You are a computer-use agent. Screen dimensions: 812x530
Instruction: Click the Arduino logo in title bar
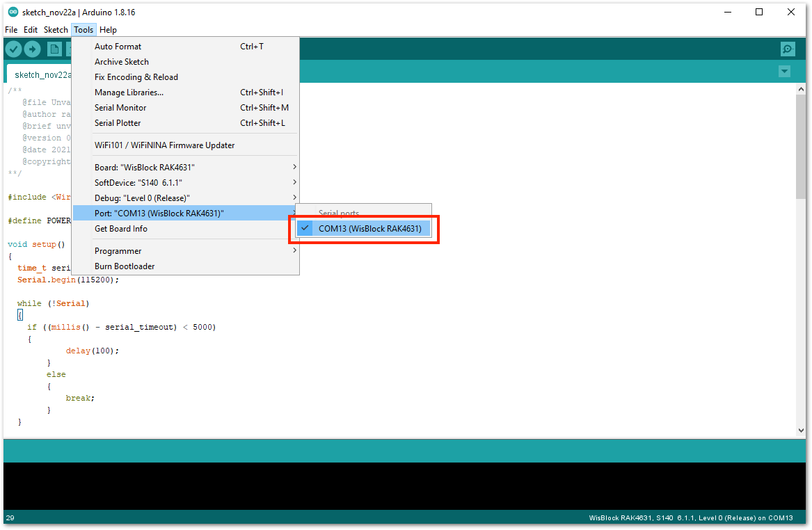[x=13, y=12]
